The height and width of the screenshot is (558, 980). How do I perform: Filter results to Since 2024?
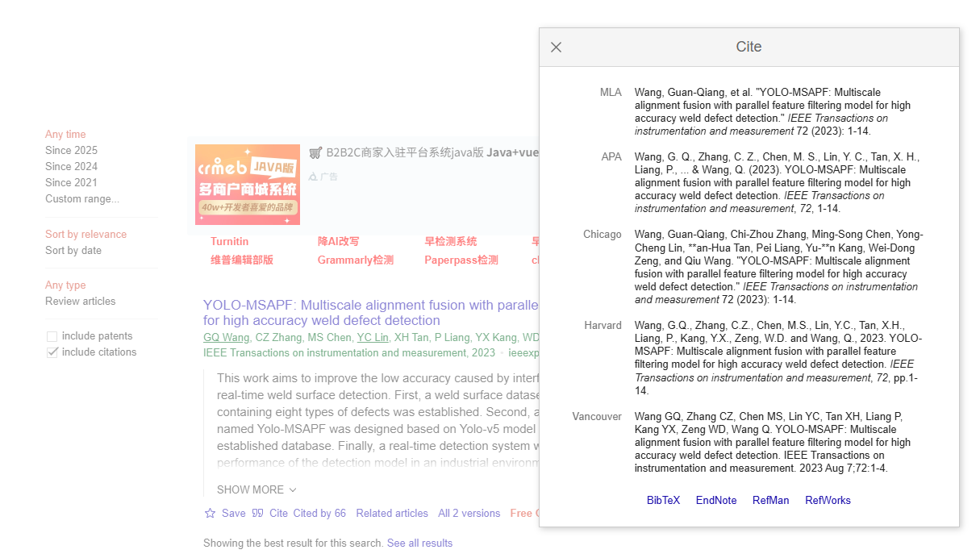tap(70, 166)
